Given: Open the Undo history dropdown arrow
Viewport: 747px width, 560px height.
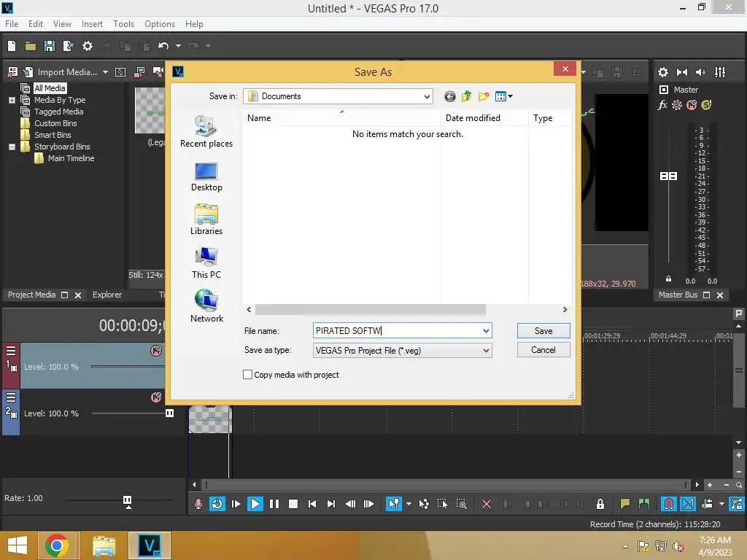Looking at the screenshot, I should [x=178, y=46].
